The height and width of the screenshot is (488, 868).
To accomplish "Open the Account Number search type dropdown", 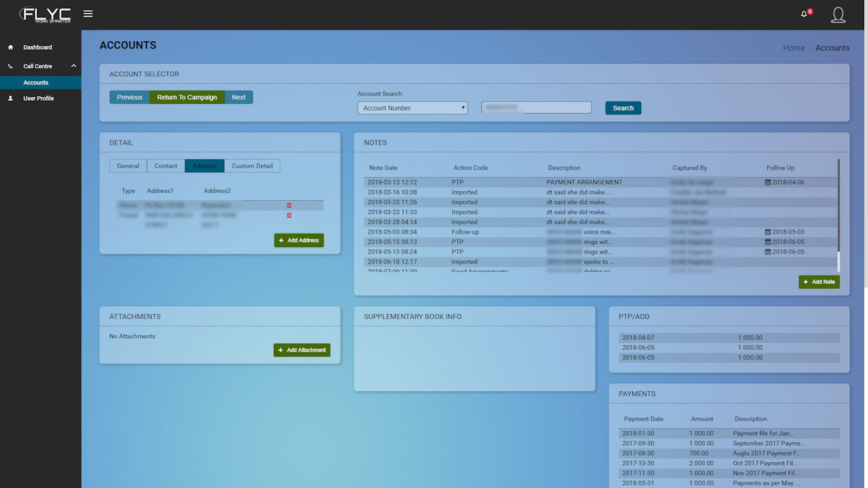I will 413,108.
